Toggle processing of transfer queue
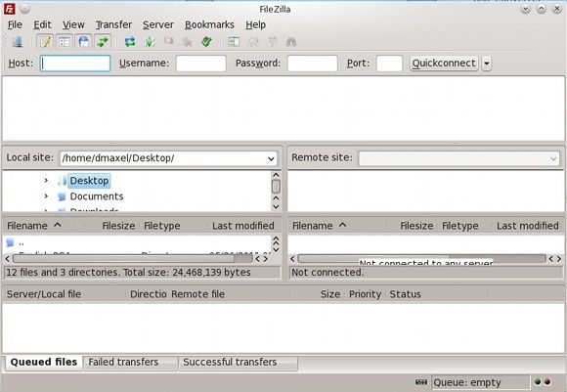The height and width of the screenshot is (392, 567). click(x=150, y=42)
